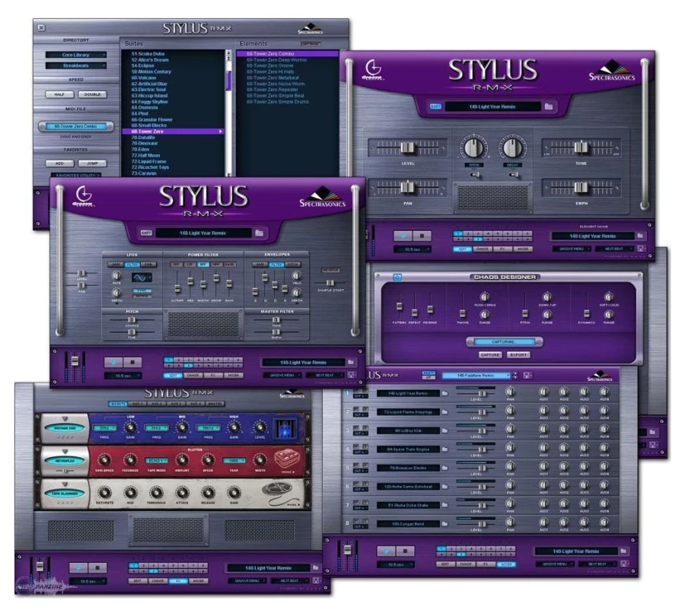Click stop button in Easy window transport
This screenshot has height=616, width=685.
422,236
